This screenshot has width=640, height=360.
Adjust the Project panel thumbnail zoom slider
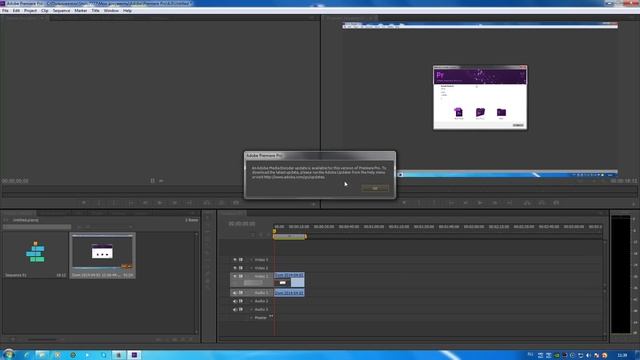click(x=43, y=339)
